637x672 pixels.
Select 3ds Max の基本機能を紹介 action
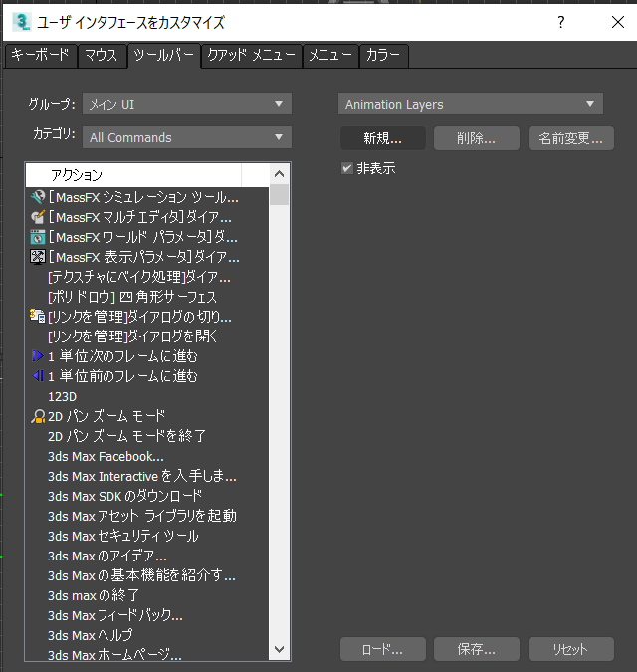click(141, 575)
